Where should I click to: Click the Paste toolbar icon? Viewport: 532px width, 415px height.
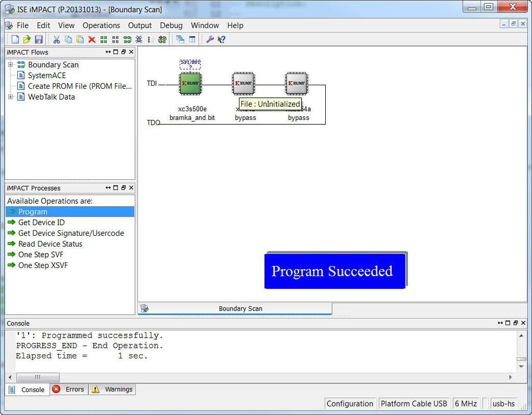[80, 39]
